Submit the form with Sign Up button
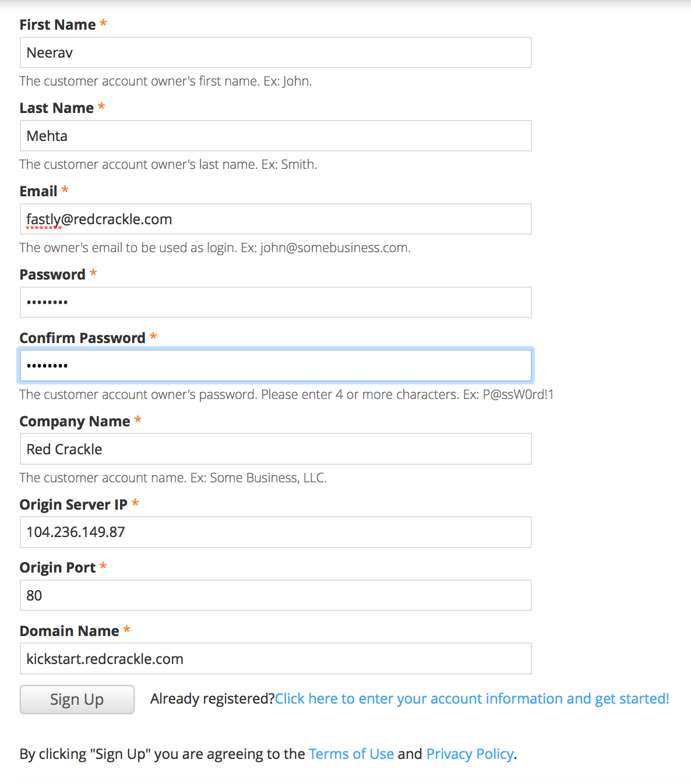691x784 pixels. tap(77, 700)
